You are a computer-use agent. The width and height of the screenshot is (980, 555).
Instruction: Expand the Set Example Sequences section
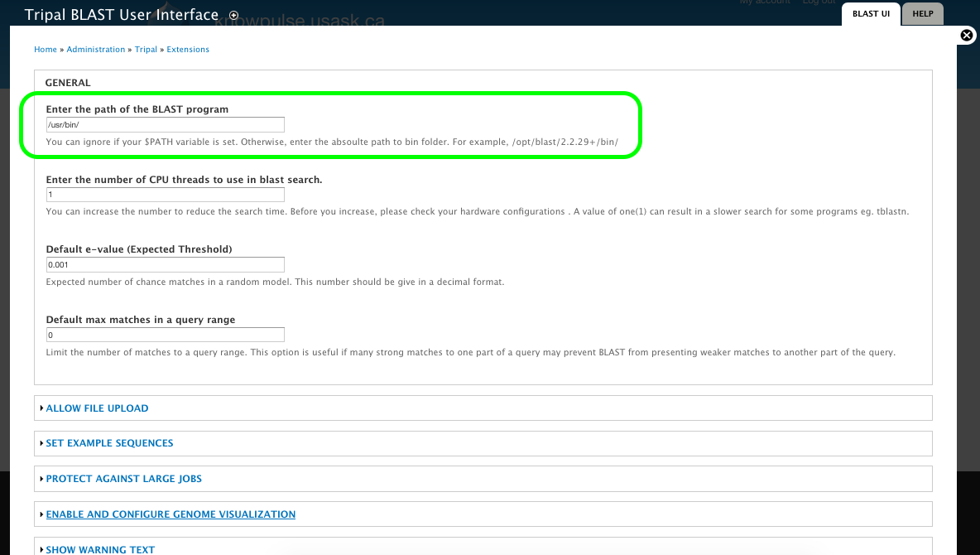click(x=109, y=443)
